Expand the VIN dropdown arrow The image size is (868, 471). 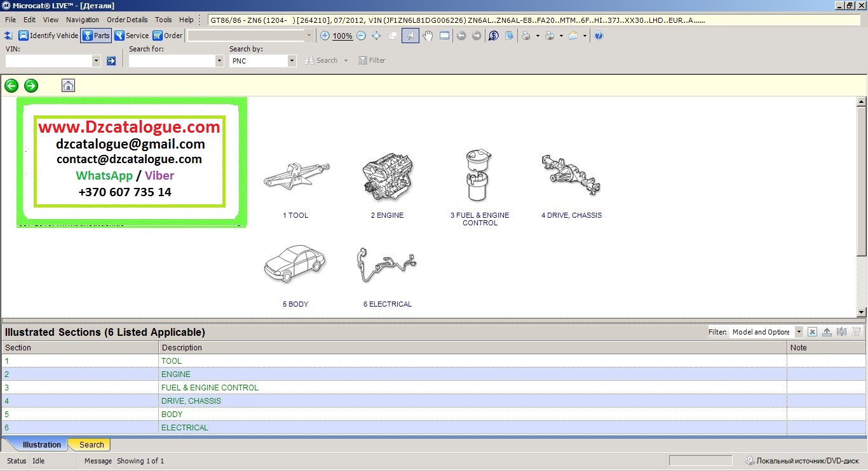tap(97, 61)
